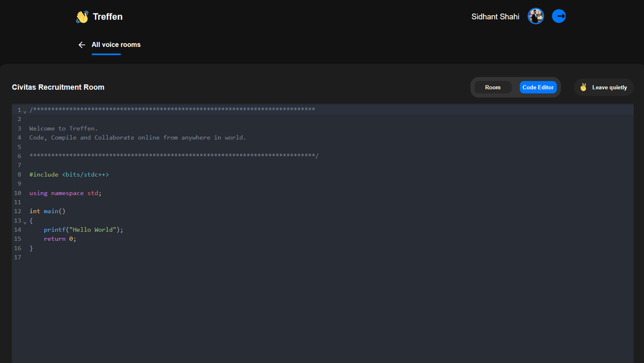Click line number 6 in the gutter

click(19, 156)
